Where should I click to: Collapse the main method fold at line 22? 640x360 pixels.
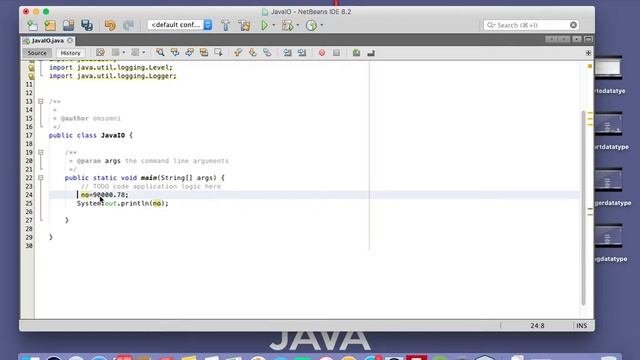40,178
